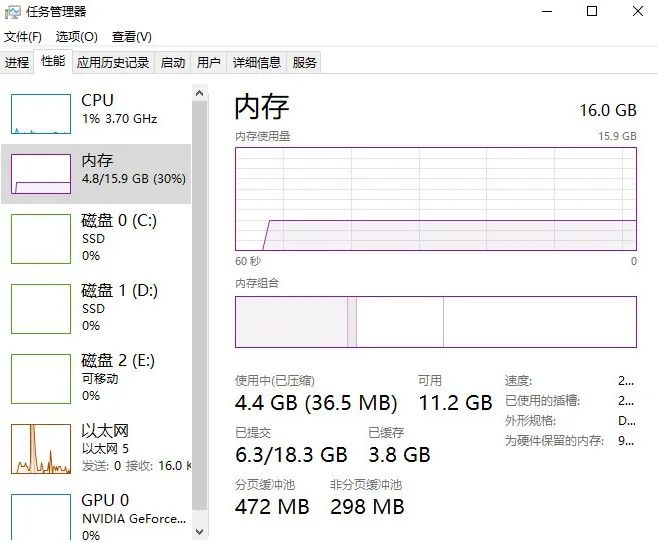Open the 文件(F) menu
This screenshot has height=543, width=658.
(x=22, y=37)
